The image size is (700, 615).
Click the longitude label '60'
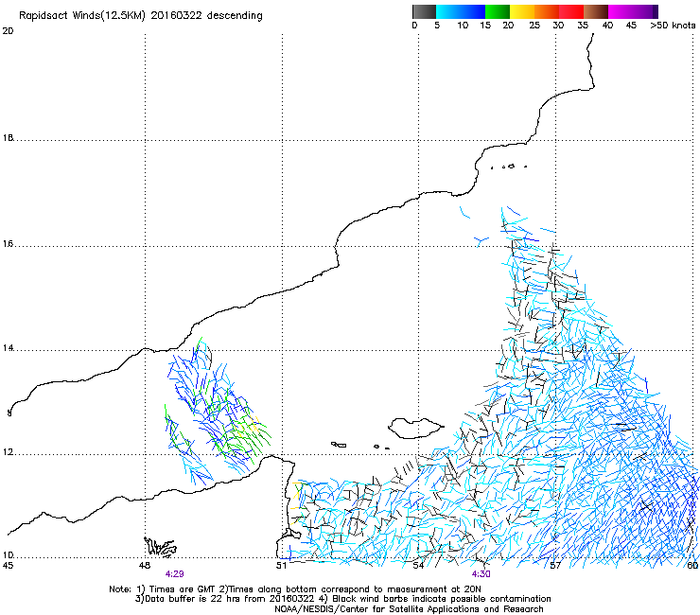click(692, 566)
